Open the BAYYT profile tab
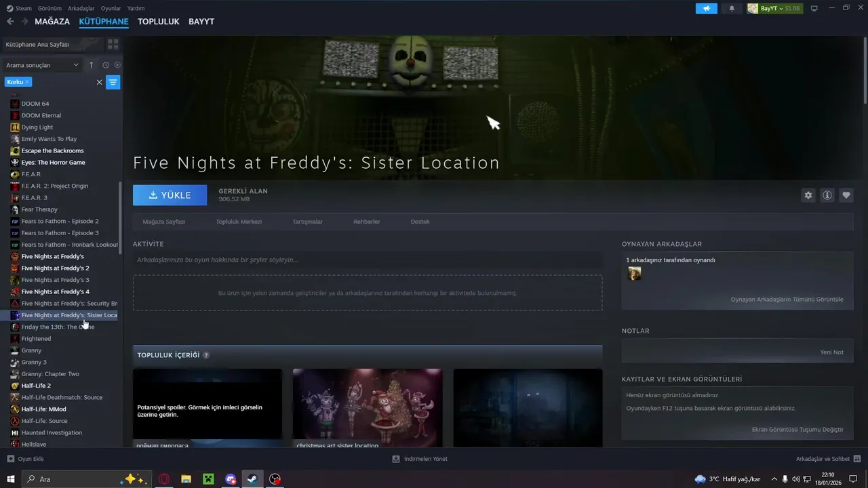 201,22
